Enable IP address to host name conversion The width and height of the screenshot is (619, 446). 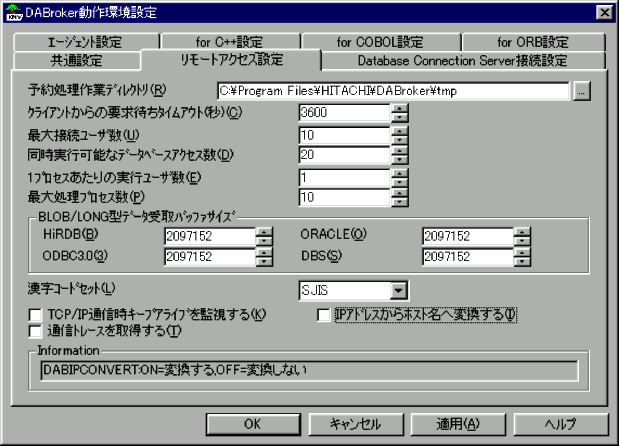click(x=323, y=315)
